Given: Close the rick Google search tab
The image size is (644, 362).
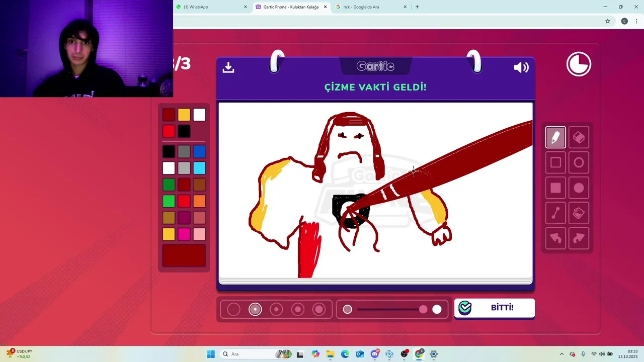Looking at the screenshot, I should pyautogui.click(x=405, y=7).
